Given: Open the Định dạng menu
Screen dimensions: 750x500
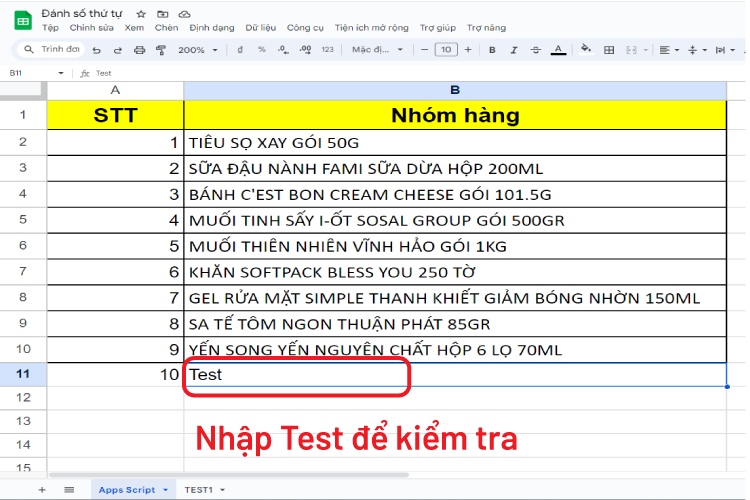Looking at the screenshot, I should [211, 28].
